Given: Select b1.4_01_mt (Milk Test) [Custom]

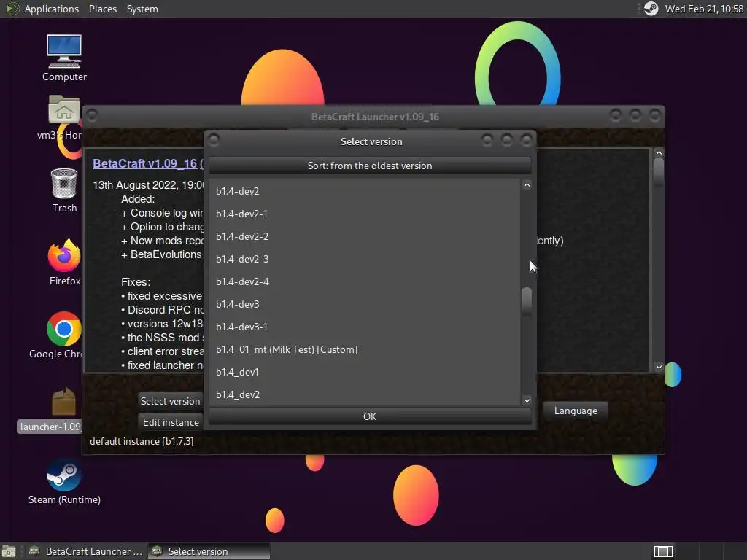Looking at the screenshot, I should (x=365, y=349).
